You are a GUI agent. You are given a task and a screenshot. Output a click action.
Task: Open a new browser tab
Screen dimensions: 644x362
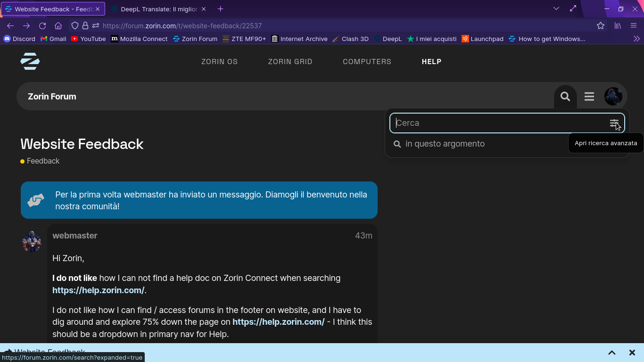tap(220, 9)
